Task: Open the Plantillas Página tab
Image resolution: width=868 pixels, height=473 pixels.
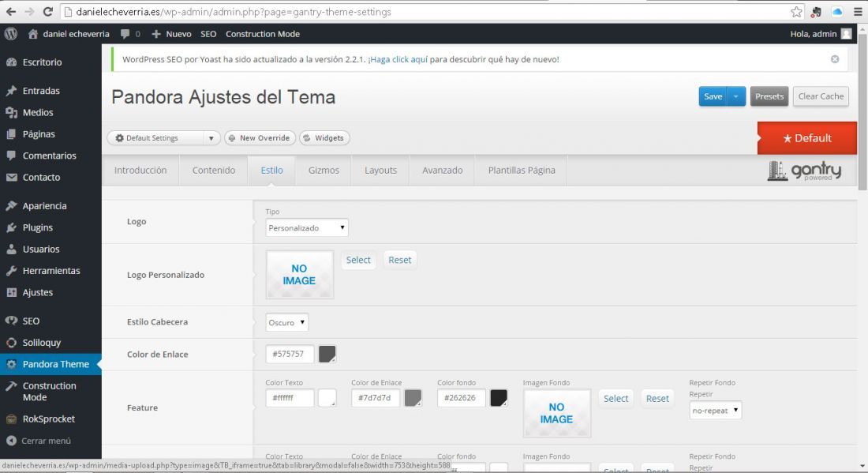Action: click(522, 170)
